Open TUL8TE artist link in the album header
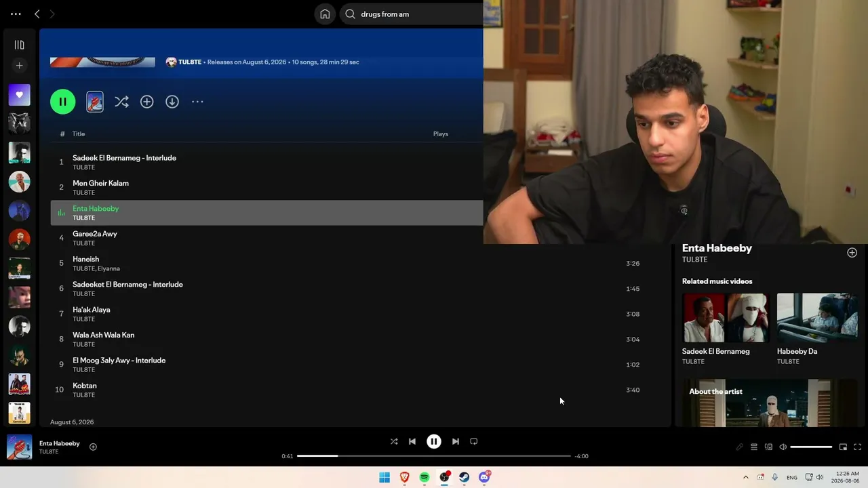The image size is (868, 488). (x=190, y=62)
